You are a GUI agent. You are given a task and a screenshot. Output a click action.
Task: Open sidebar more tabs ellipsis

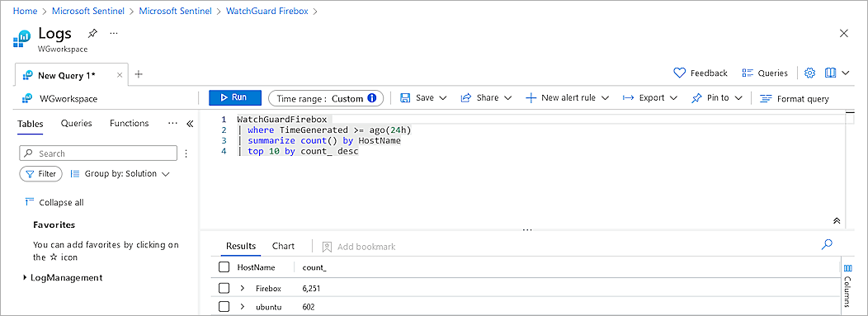[x=172, y=123]
